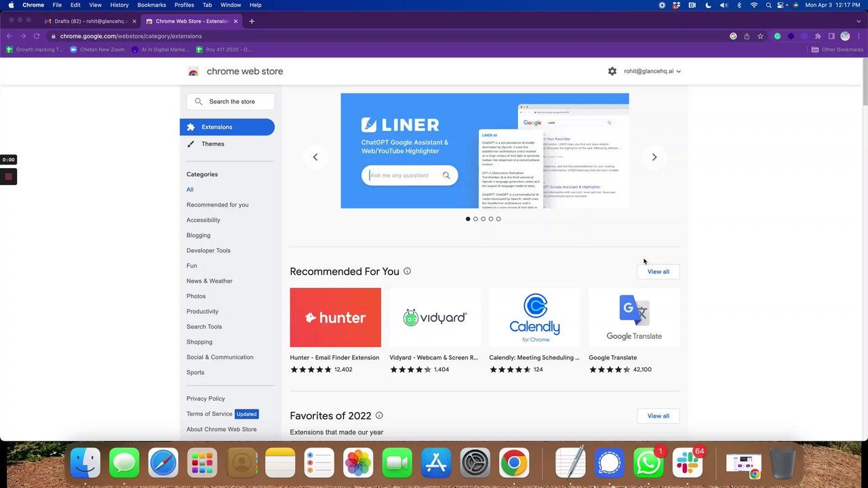Open the App Store Dock icon
Image resolution: width=868 pixels, height=488 pixels.
(436, 464)
